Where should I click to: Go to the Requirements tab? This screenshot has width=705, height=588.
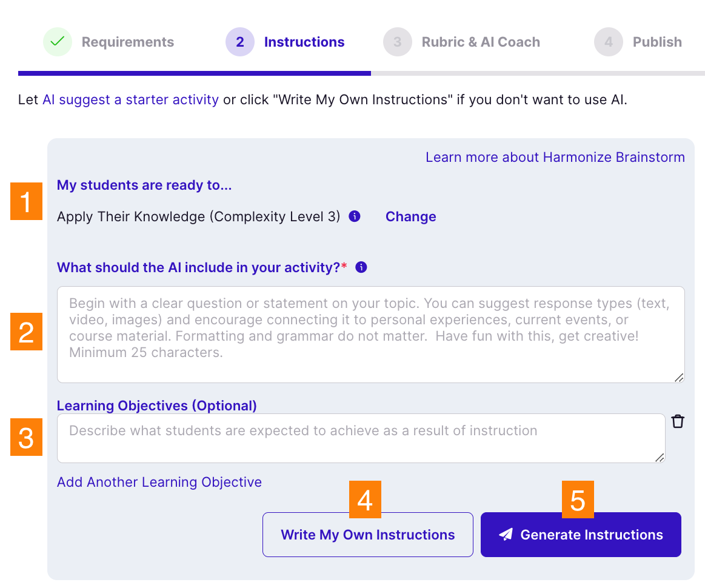[128, 42]
